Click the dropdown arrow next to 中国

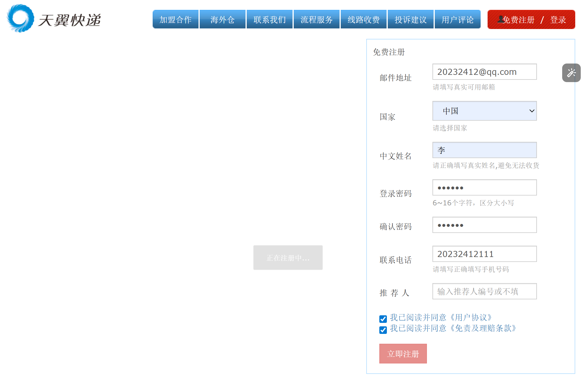click(x=531, y=111)
